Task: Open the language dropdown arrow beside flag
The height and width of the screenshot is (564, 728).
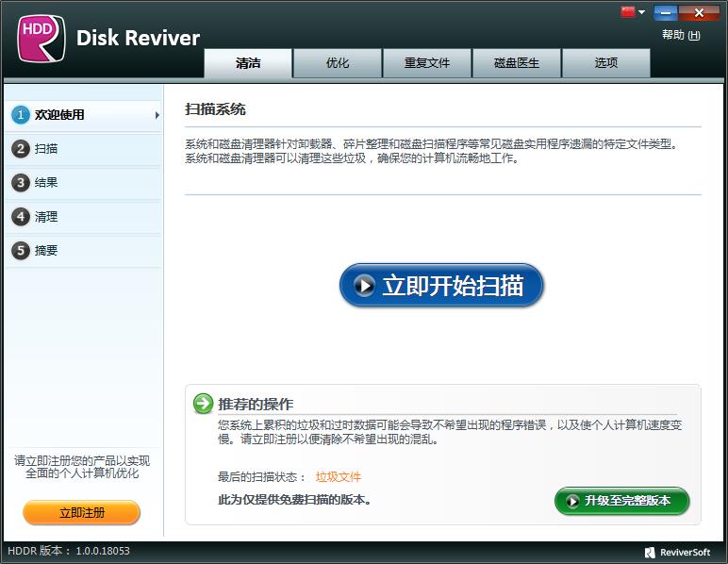Action: (x=641, y=12)
